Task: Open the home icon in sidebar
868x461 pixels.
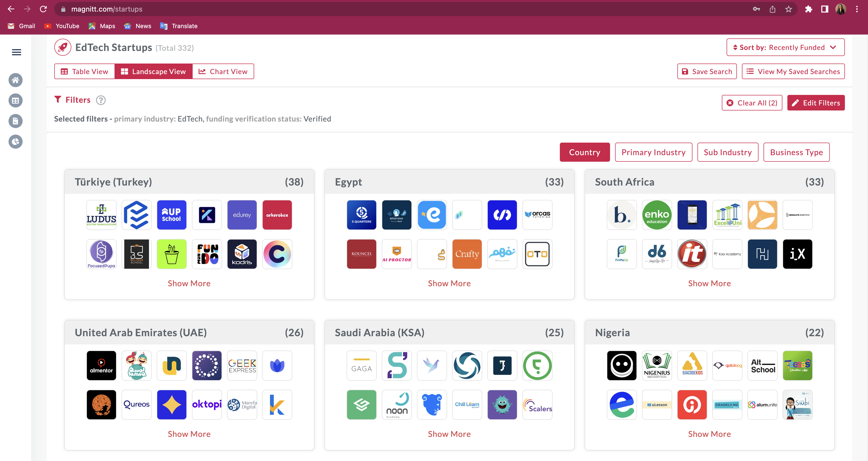Action: coord(16,80)
